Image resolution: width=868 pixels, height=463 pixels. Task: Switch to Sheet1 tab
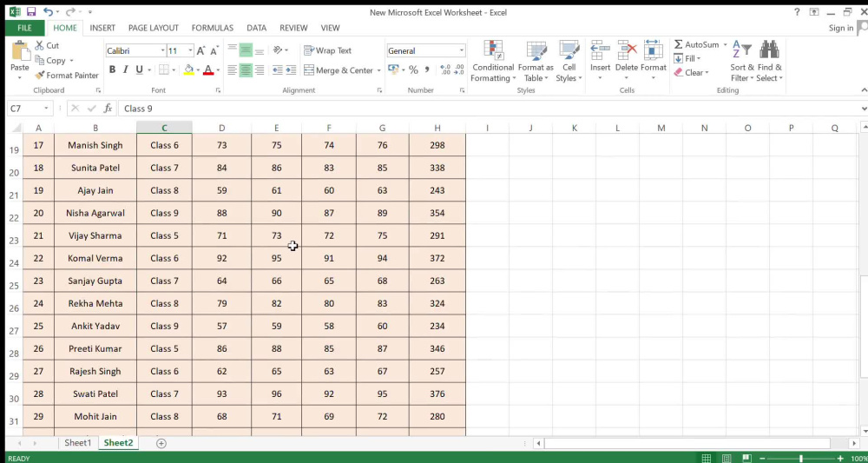pos(77,443)
